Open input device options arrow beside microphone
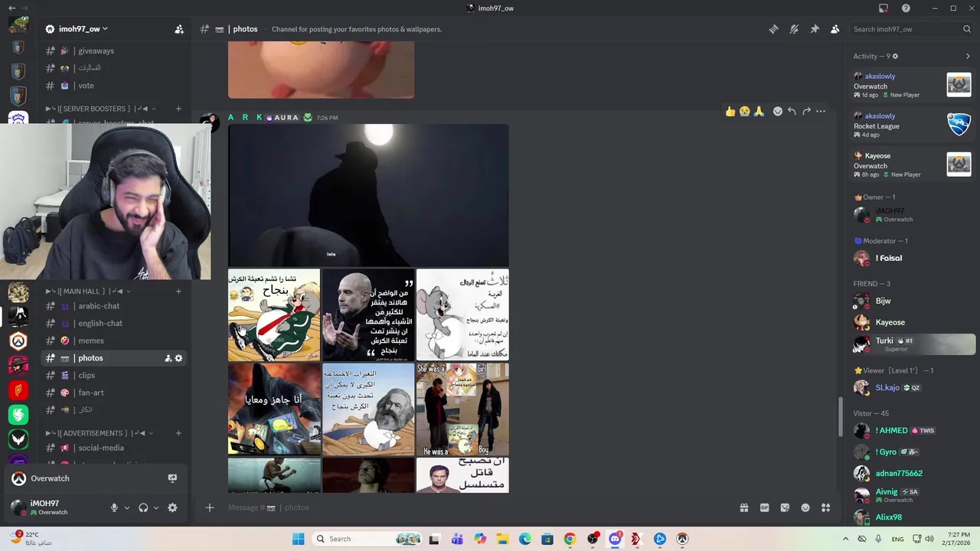The width and height of the screenshot is (980, 551). coord(127,507)
